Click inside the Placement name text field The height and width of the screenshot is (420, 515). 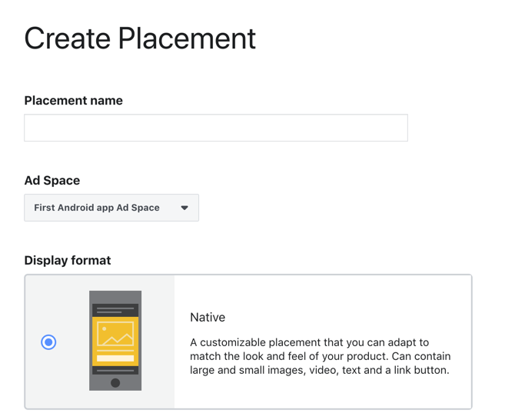pyautogui.click(x=215, y=128)
